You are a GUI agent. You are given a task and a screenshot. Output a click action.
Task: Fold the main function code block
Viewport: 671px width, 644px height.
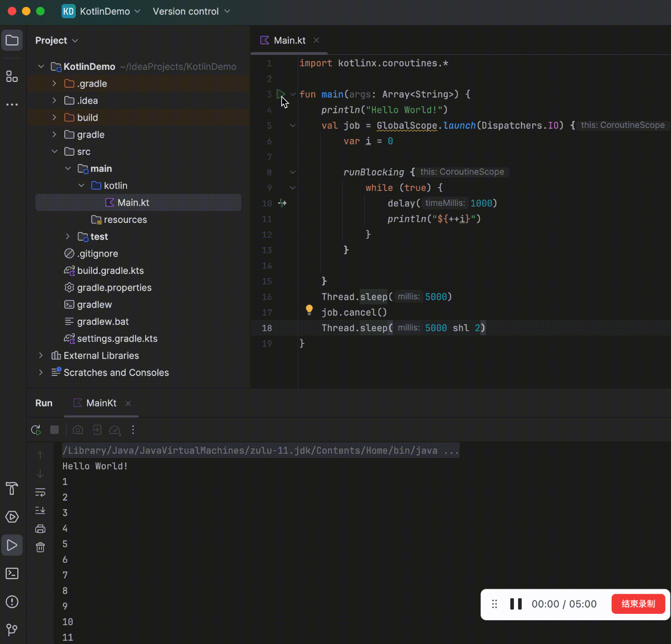pyautogui.click(x=293, y=95)
